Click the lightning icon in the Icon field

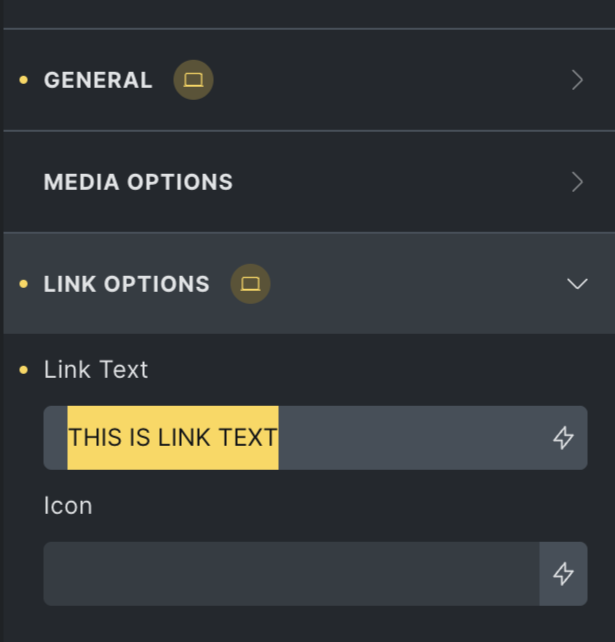(564, 574)
